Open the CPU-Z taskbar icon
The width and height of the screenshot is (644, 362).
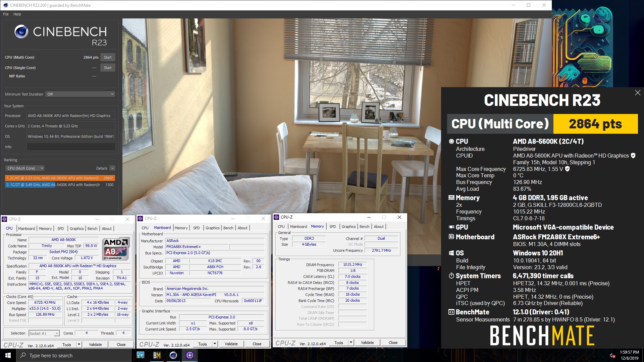(190, 355)
